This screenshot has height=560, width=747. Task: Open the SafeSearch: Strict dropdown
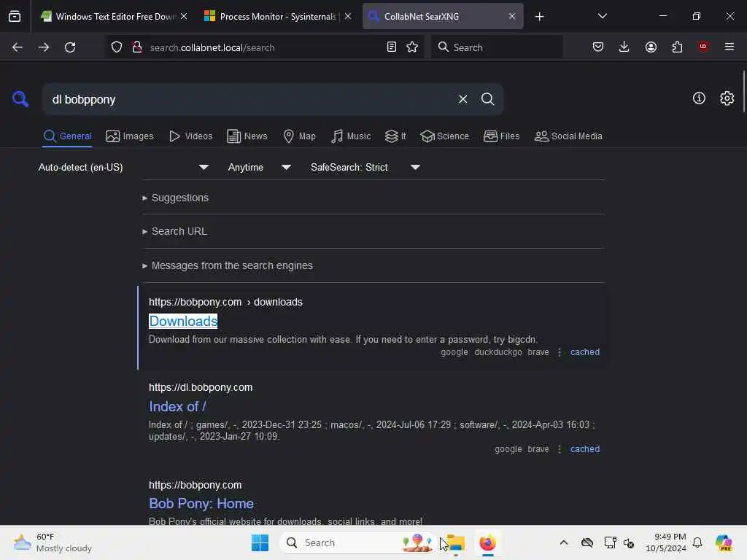[365, 167]
